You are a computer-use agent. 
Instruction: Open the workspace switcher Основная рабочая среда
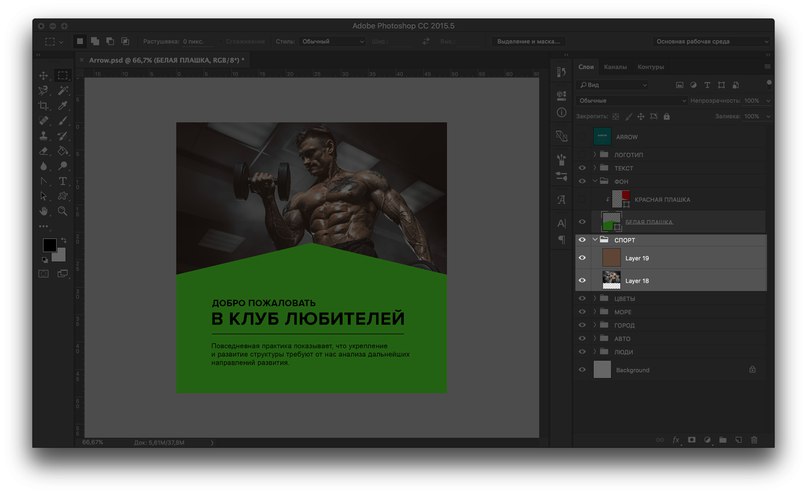tap(712, 42)
